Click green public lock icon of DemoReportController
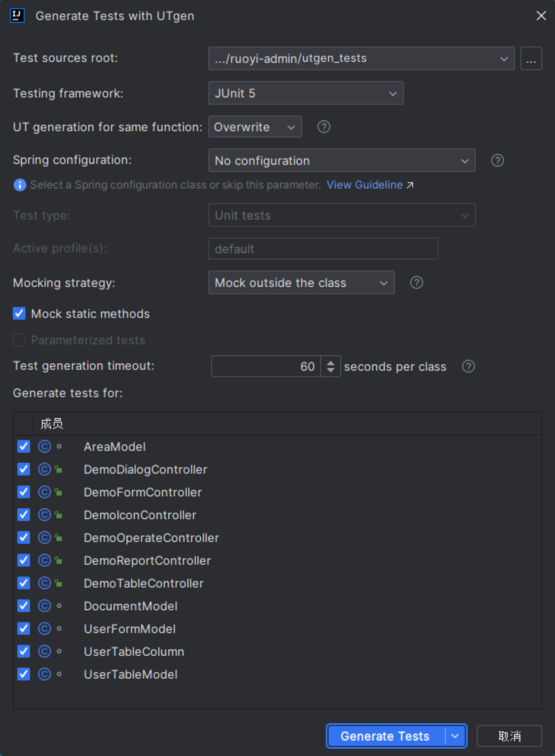This screenshot has width=555, height=756. point(58,561)
